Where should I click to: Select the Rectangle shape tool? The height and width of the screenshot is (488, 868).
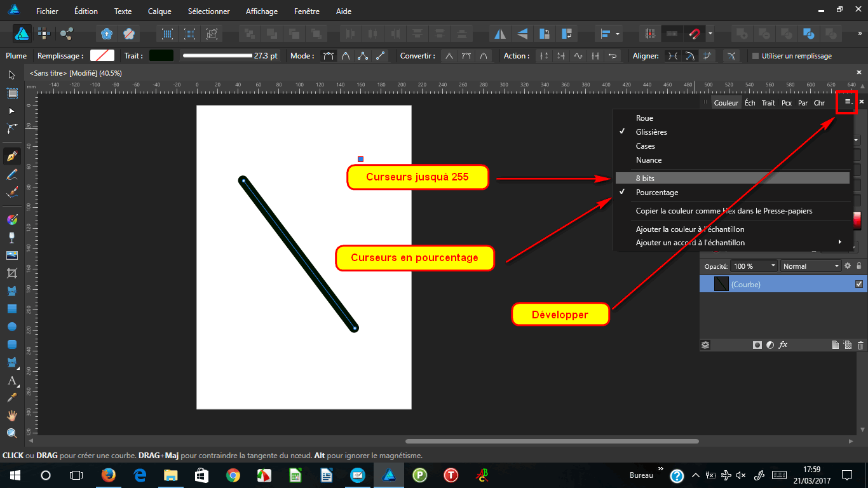[x=11, y=309]
